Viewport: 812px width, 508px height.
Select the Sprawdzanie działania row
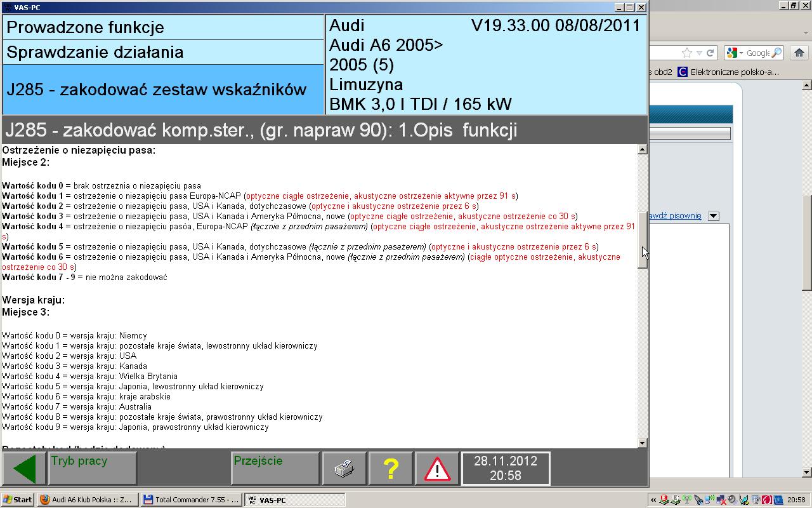pos(163,52)
